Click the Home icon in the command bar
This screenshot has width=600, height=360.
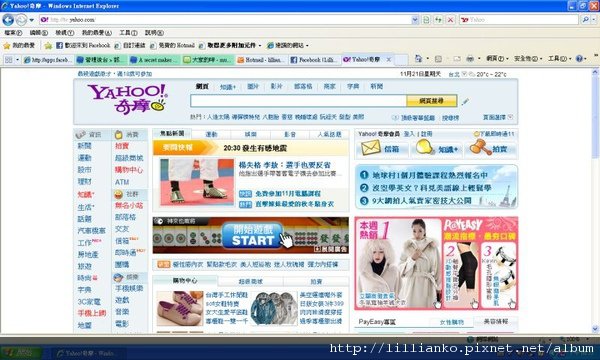click(418, 59)
